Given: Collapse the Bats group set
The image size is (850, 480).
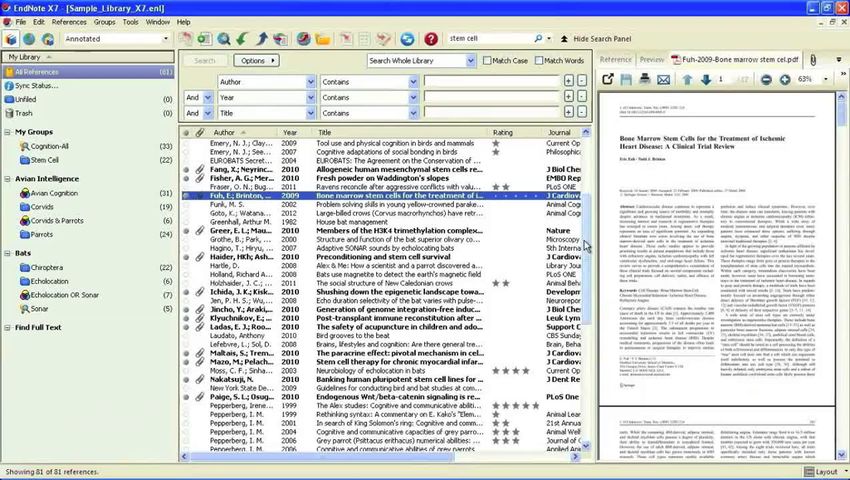Looking at the screenshot, I should pos(8,253).
